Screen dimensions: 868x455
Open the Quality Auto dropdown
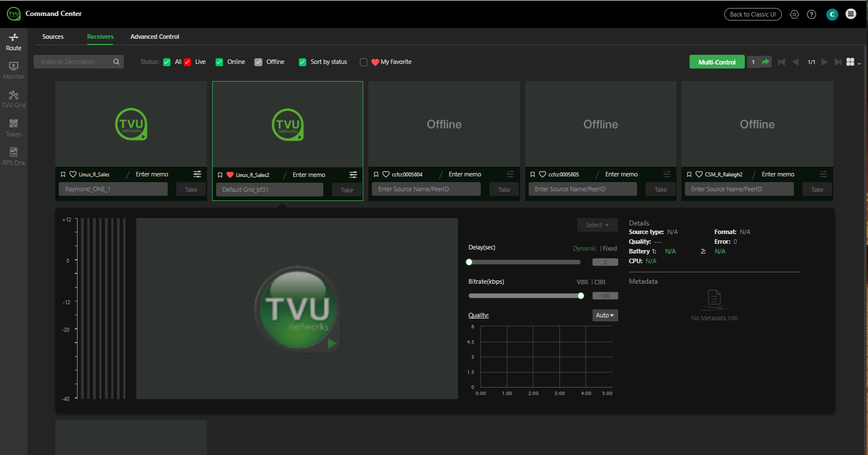[x=605, y=315]
